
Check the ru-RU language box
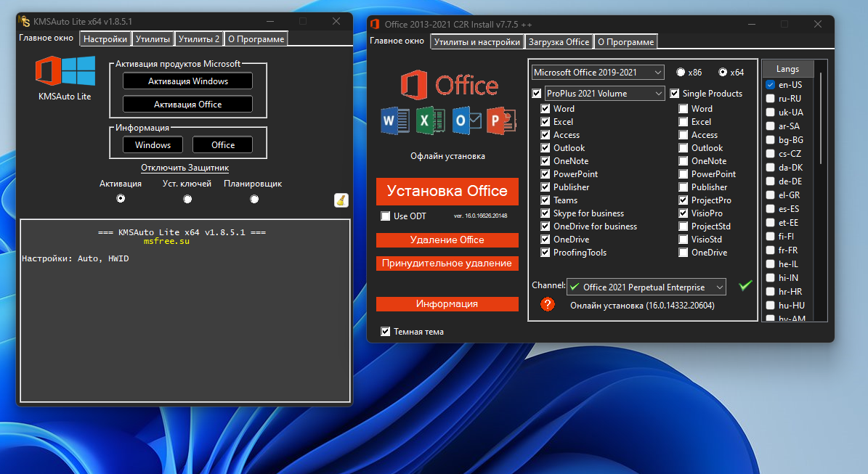[x=770, y=99]
